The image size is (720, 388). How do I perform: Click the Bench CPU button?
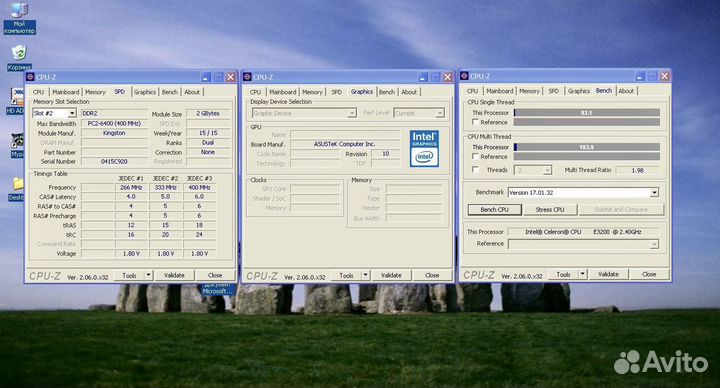click(x=495, y=210)
